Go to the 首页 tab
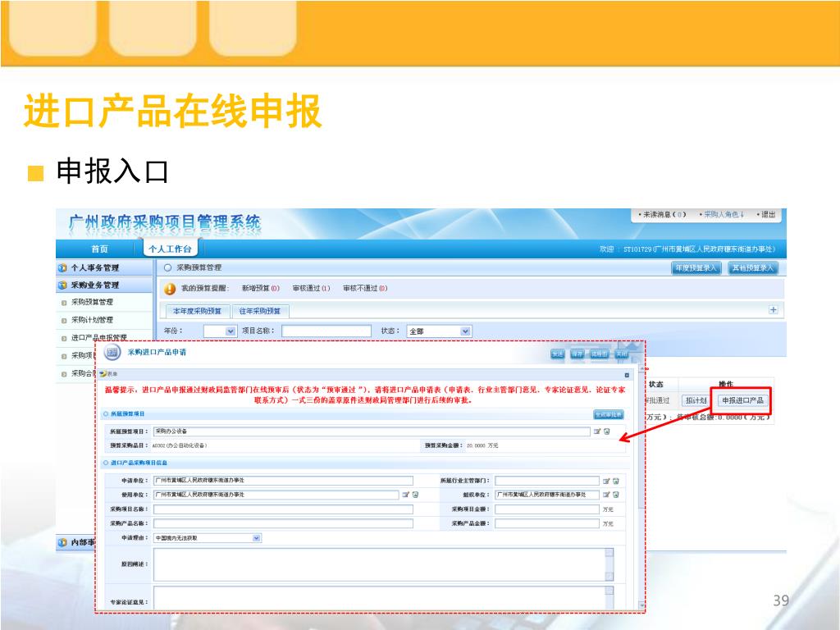840x630 pixels. click(x=99, y=249)
